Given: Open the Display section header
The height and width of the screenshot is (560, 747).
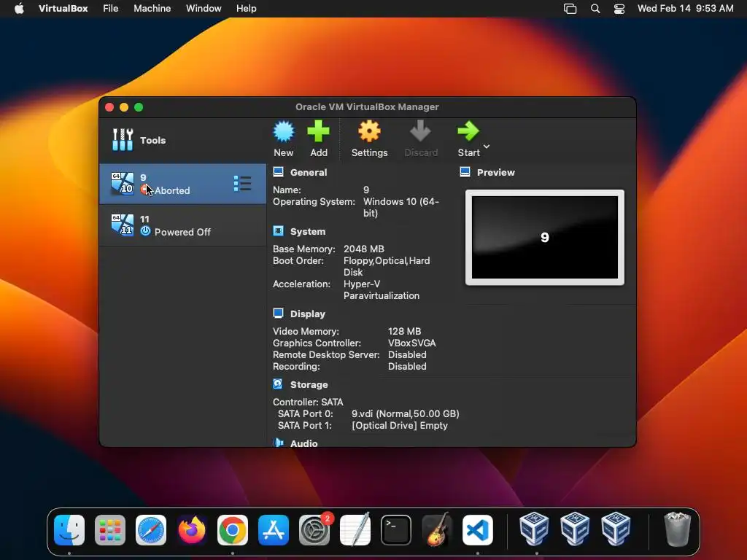Looking at the screenshot, I should click(x=308, y=314).
